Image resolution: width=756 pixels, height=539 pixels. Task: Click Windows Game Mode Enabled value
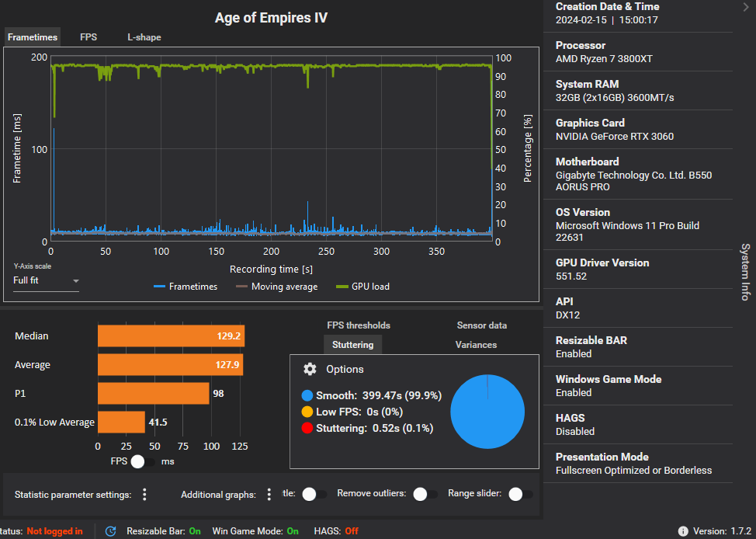tap(574, 393)
